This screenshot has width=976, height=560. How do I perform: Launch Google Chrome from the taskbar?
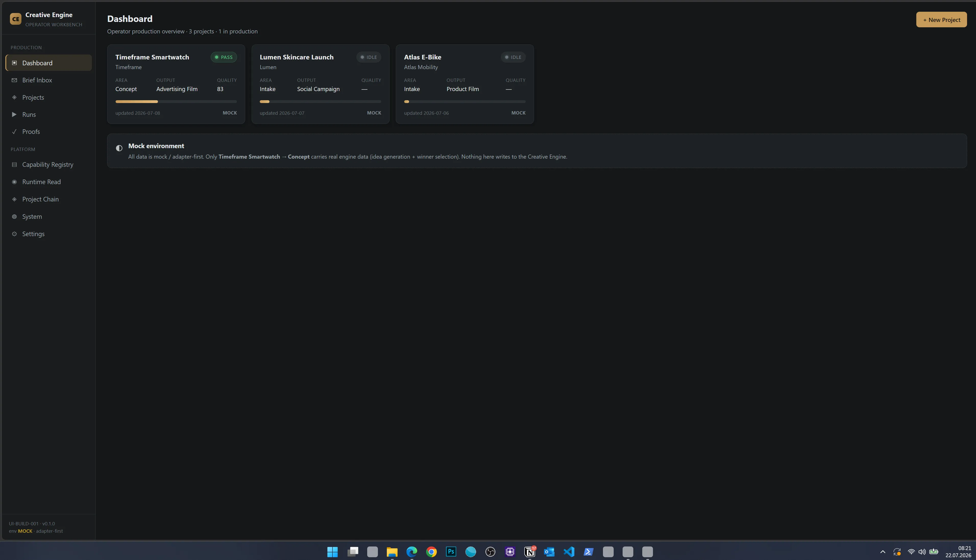pyautogui.click(x=431, y=552)
